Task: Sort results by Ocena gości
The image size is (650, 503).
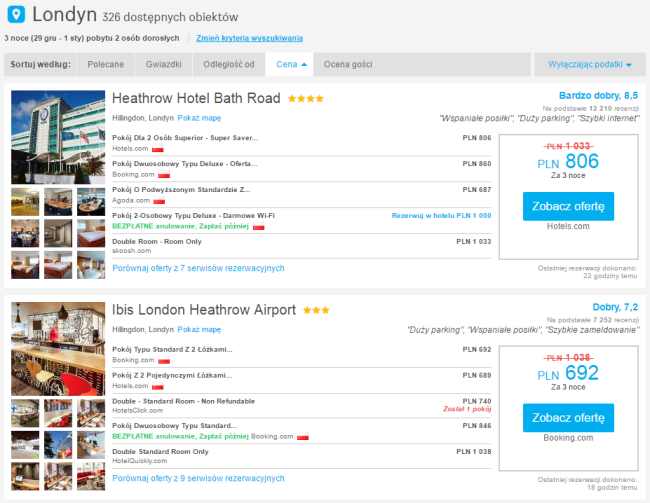Action: [348, 64]
